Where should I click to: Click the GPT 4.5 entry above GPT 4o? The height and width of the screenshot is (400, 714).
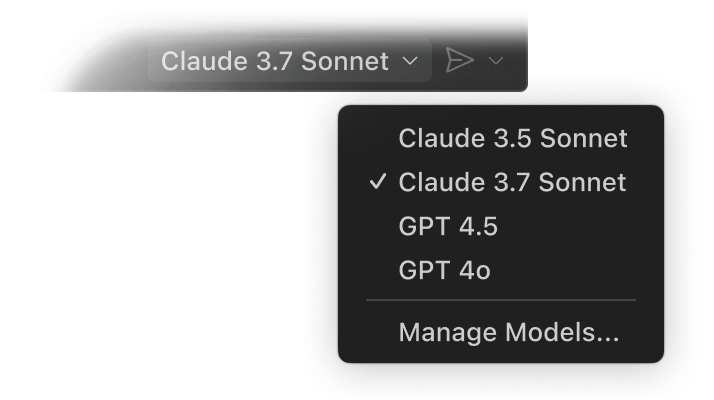coord(448,226)
